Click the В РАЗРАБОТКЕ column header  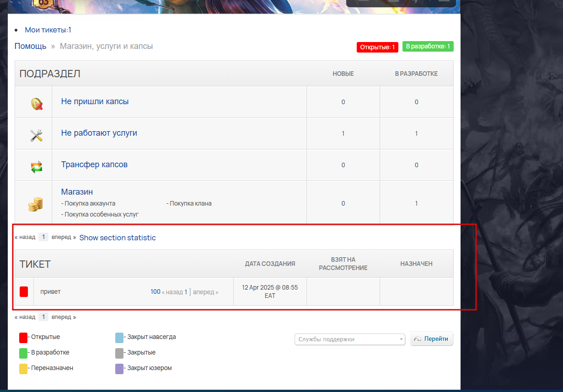tap(416, 74)
